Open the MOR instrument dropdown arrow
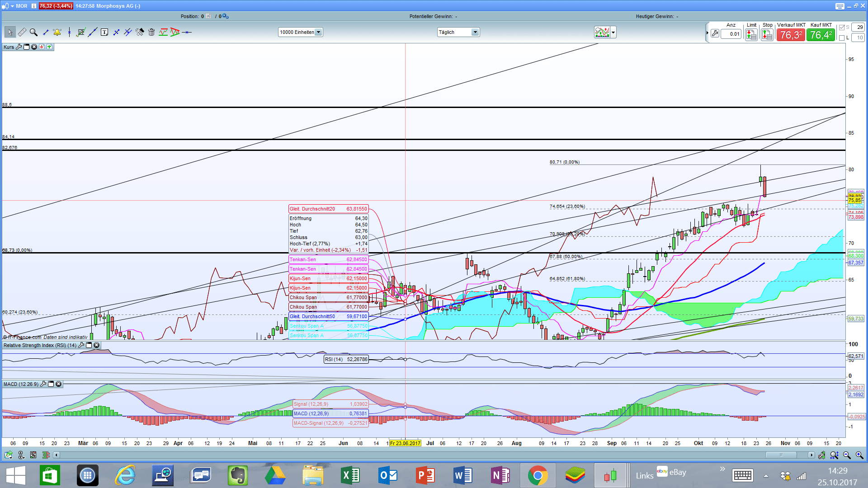868x488 pixels. [12, 6]
